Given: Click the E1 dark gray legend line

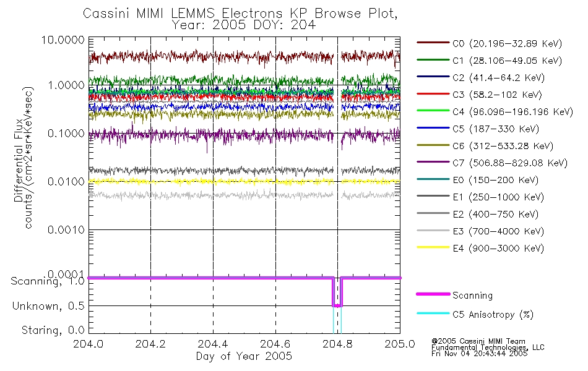Looking at the screenshot, I should tap(433, 196).
